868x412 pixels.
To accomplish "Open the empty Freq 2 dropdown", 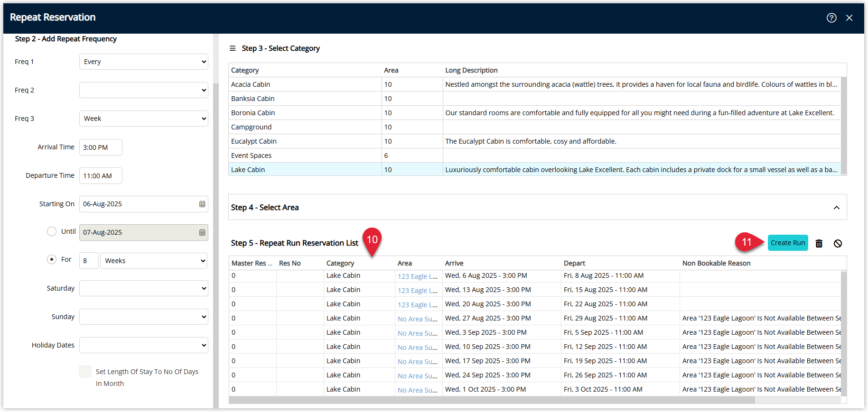I will pos(144,90).
